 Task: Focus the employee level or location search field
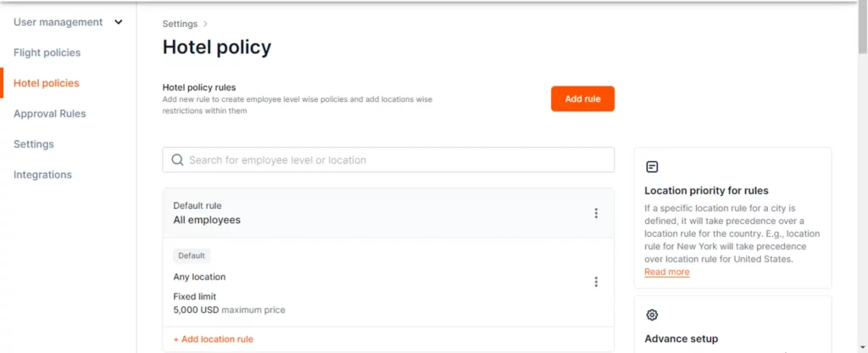[x=388, y=160]
